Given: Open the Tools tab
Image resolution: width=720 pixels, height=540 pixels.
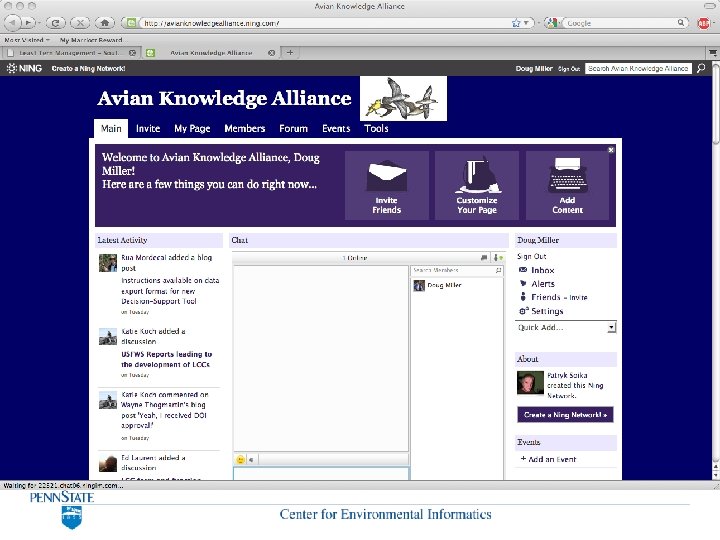Looking at the screenshot, I should click(376, 129).
